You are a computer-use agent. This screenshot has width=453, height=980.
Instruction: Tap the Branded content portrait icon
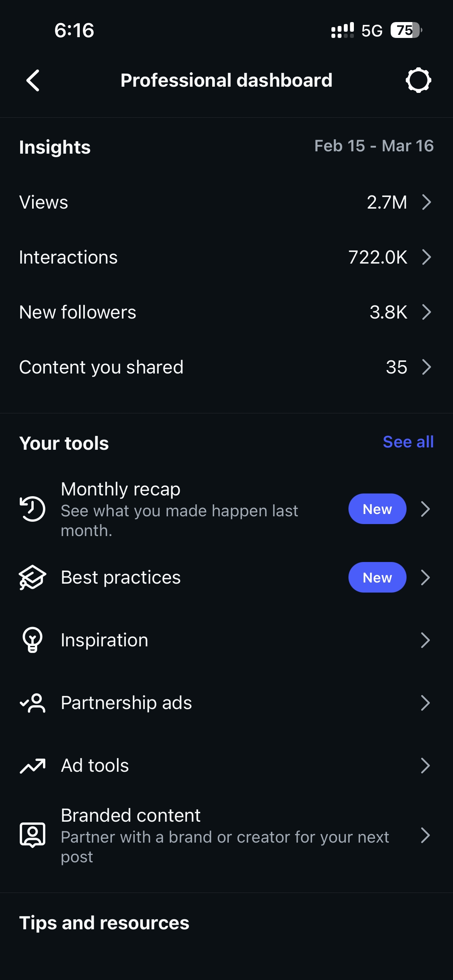33,835
